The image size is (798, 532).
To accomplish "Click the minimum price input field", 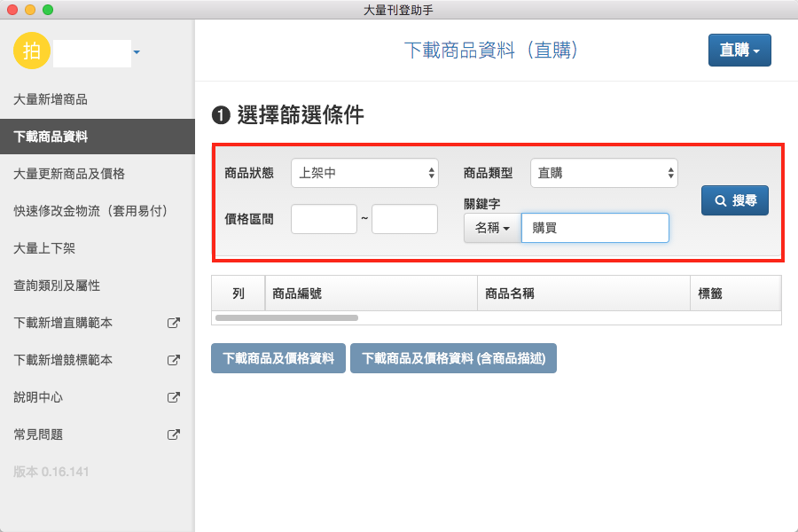I will 324,219.
